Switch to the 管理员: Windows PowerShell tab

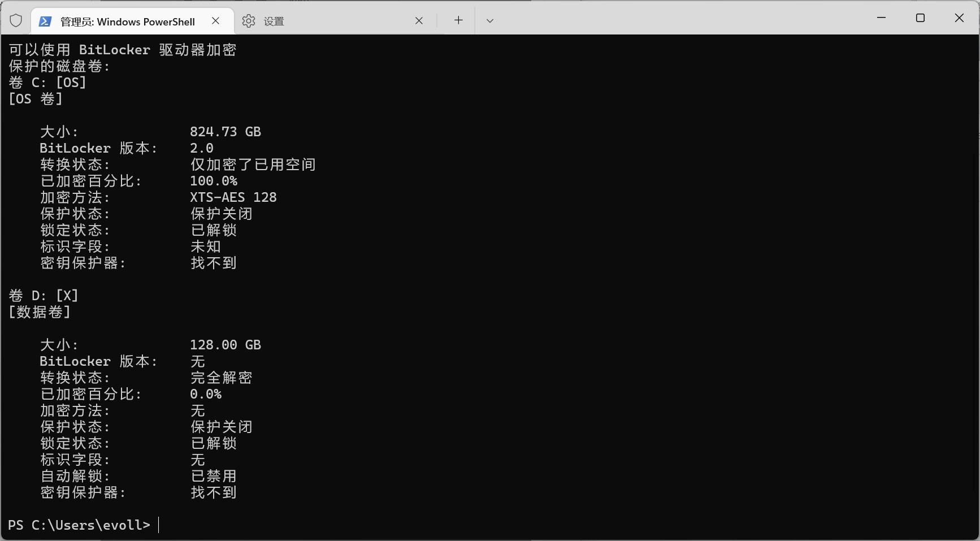click(132, 21)
